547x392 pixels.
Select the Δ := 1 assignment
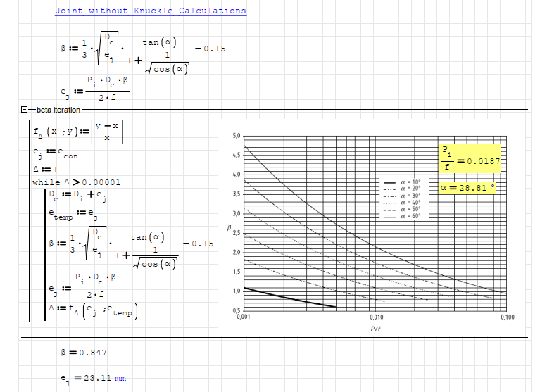click(44, 170)
